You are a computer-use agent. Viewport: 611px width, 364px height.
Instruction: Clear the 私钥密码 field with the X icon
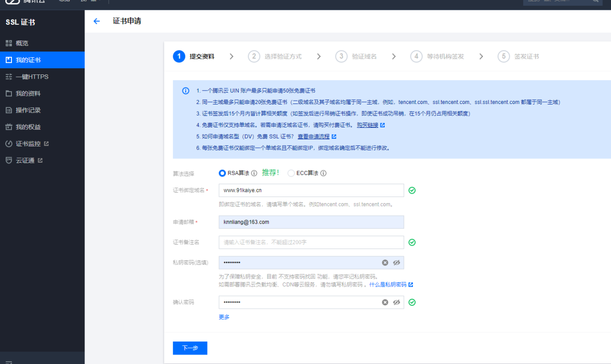[385, 263]
